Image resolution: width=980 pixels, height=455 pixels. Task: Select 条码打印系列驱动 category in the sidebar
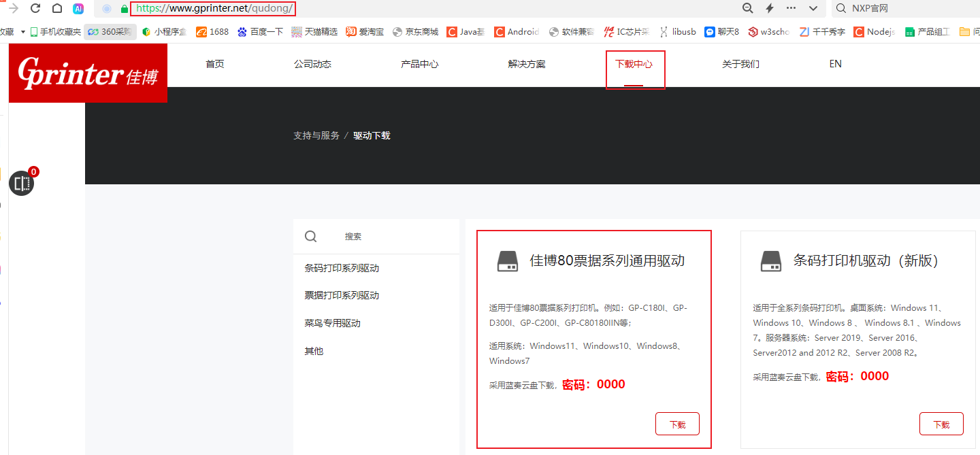click(342, 268)
